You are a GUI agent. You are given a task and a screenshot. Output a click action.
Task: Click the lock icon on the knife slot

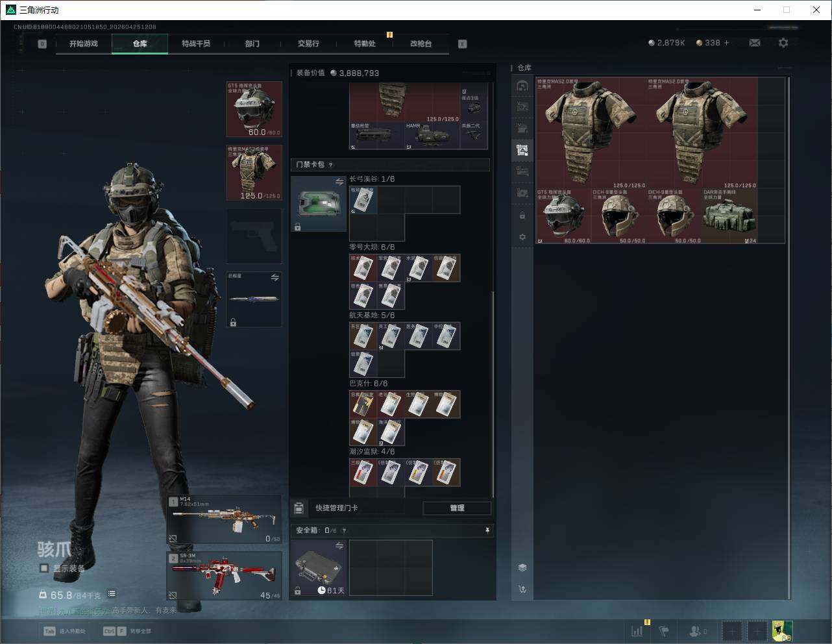coord(233,322)
